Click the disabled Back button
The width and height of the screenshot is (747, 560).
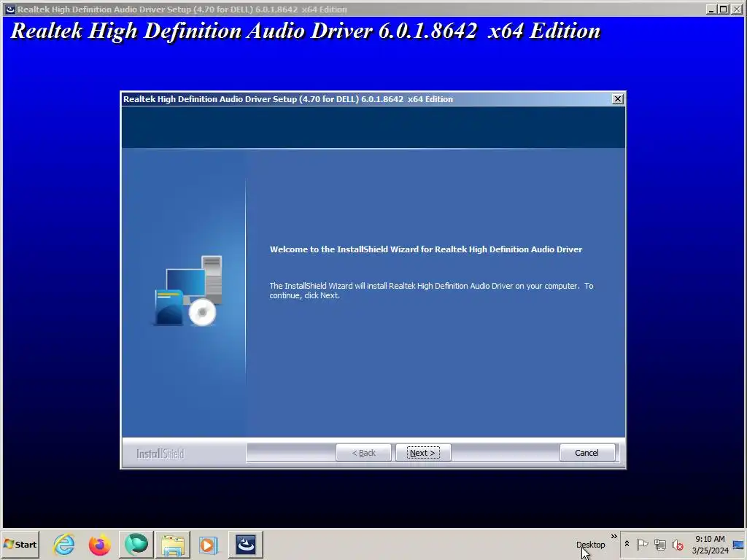pyautogui.click(x=363, y=453)
